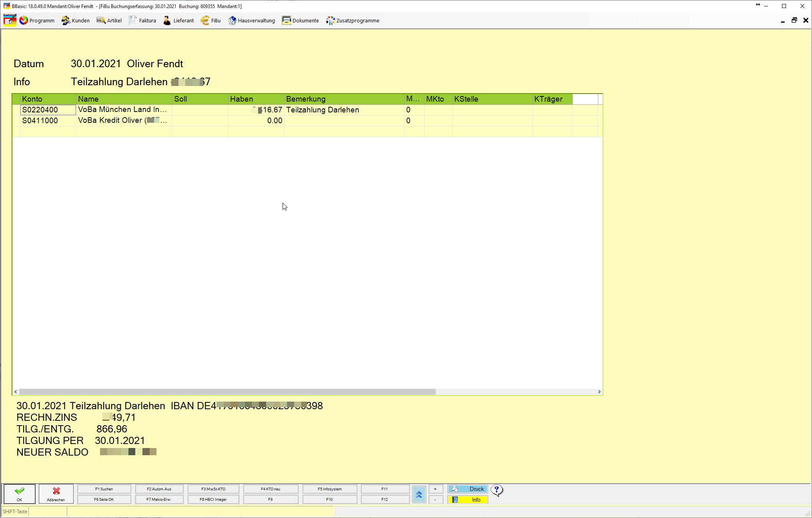The image size is (812, 518).
Task: Select Konto cell S0411000
Action: tap(48, 120)
